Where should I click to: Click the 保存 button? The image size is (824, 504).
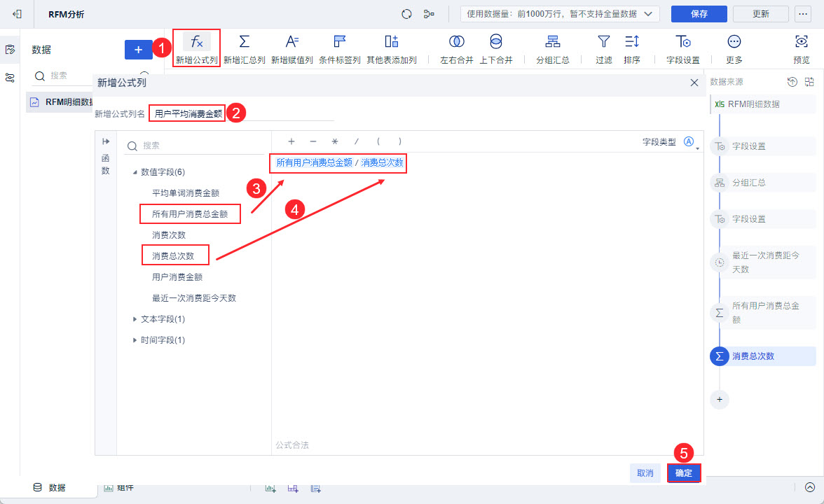click(x=699, y=14)
